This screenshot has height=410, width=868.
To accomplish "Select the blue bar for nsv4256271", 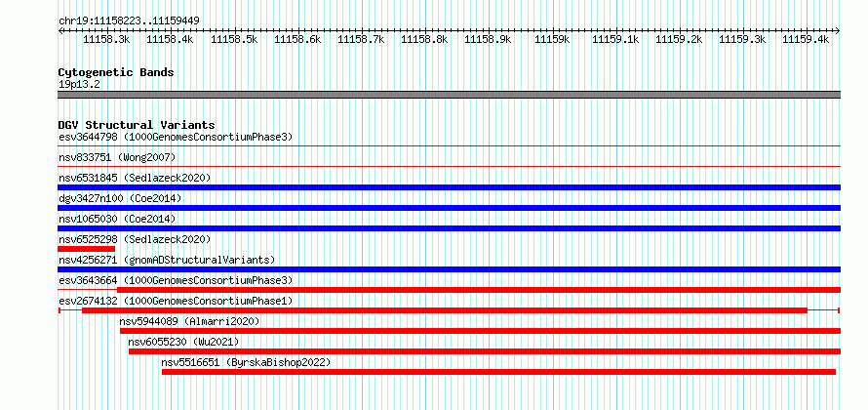I will pos(449,269).
